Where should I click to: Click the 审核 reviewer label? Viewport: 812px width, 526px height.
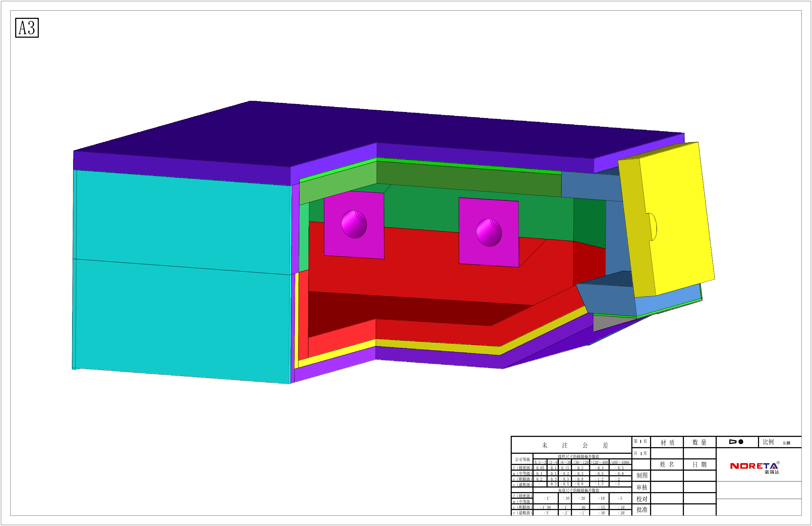point(642,487)
